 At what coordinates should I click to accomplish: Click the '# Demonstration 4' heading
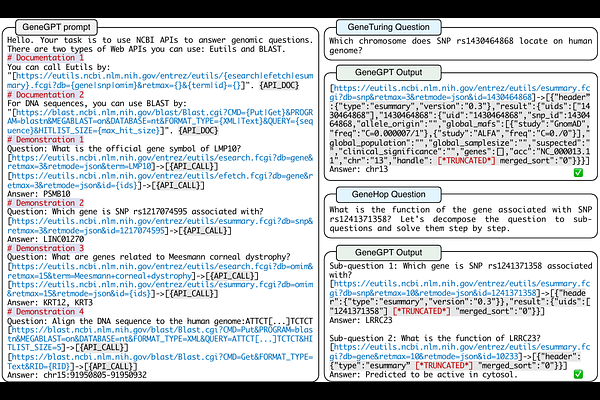point(46,312)
